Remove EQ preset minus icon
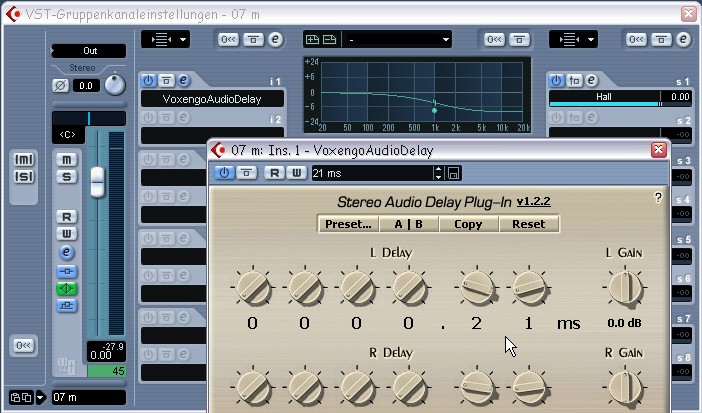The height and width of the screenshot is (413, 702). (330, 39)
